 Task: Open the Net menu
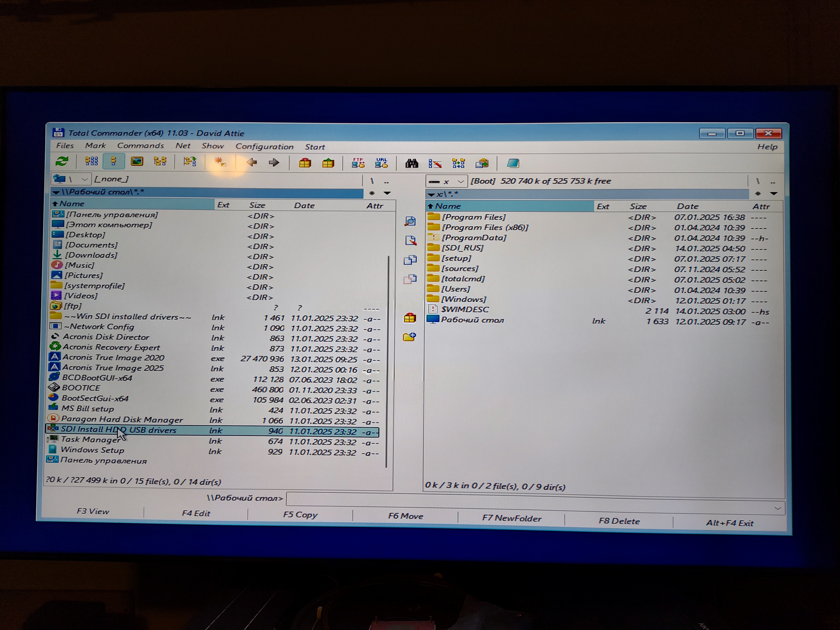183,146
